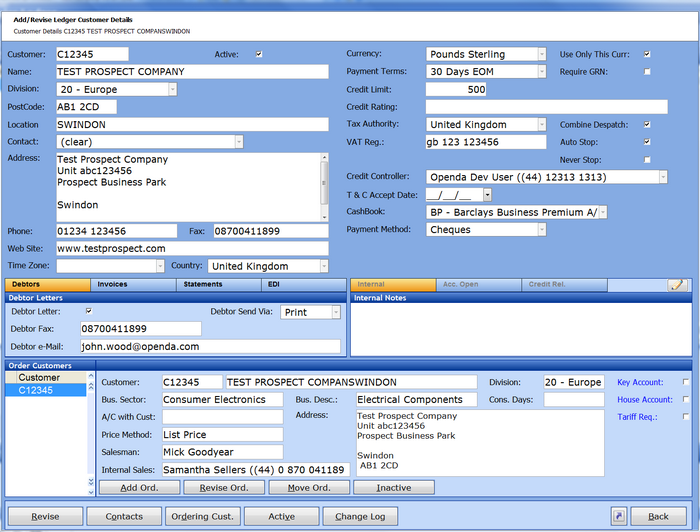Viewport: 700px width, 532px height.
Task: Open the Payment Method dropdown
Action: 542,229
